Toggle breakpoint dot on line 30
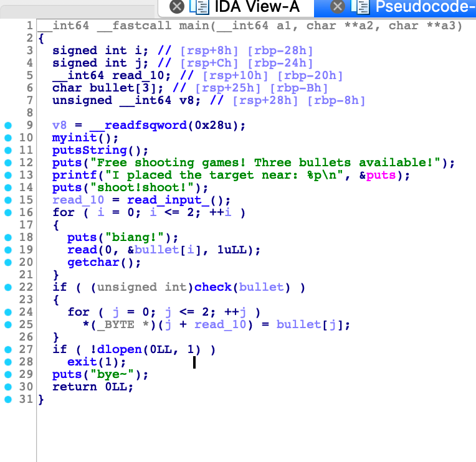This screenshot has height=462, width=476. tap(8, 387)
